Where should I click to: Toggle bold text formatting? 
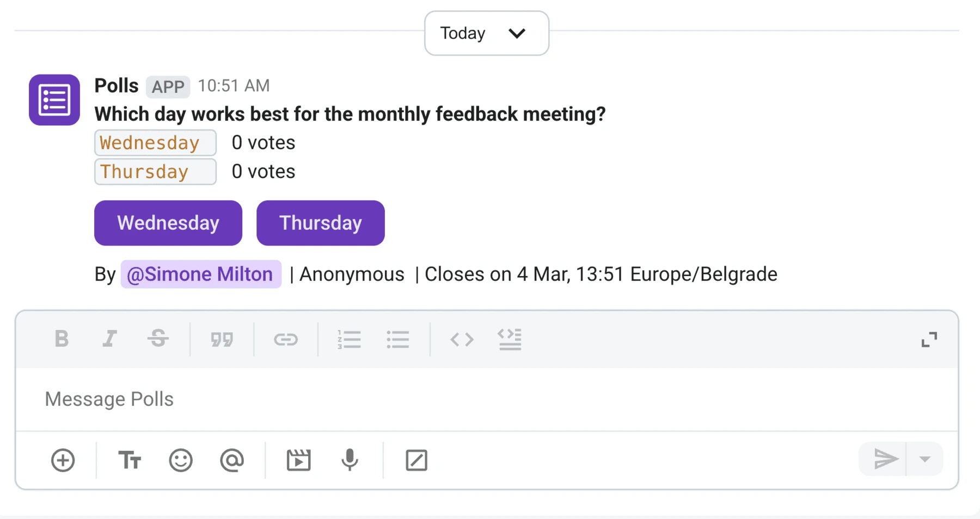(x=62, y=339)
